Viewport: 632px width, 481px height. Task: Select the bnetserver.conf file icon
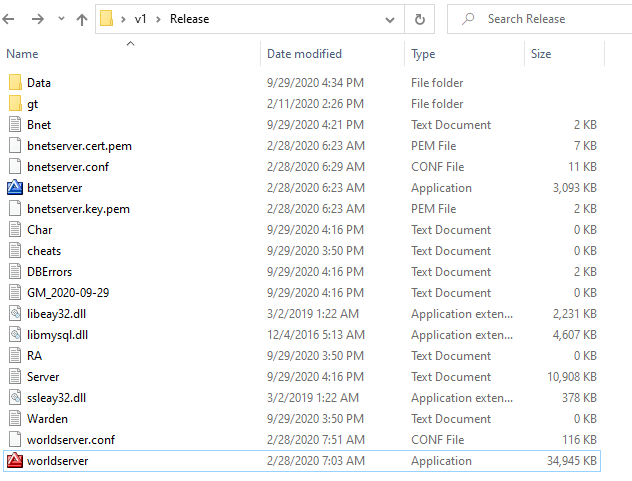pos(15,166)
